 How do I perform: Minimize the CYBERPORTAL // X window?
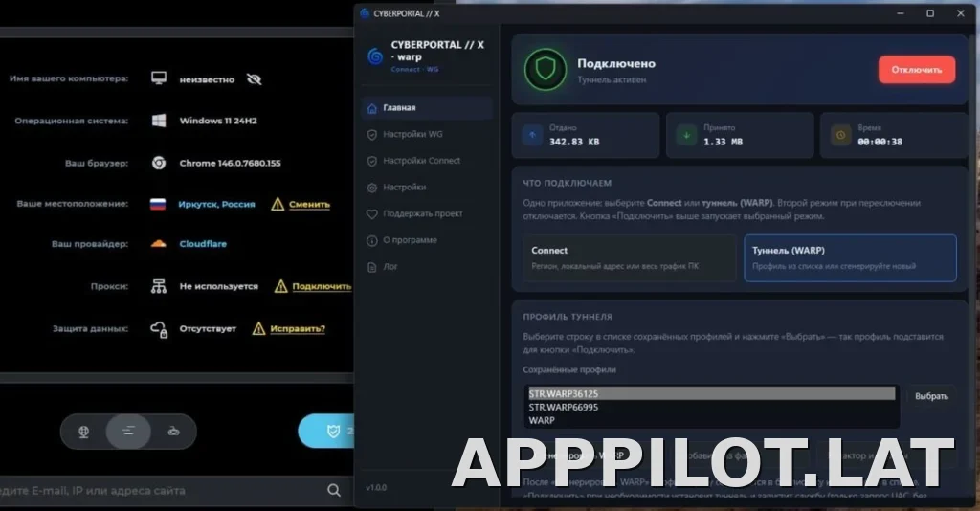(x=901, y=13)
